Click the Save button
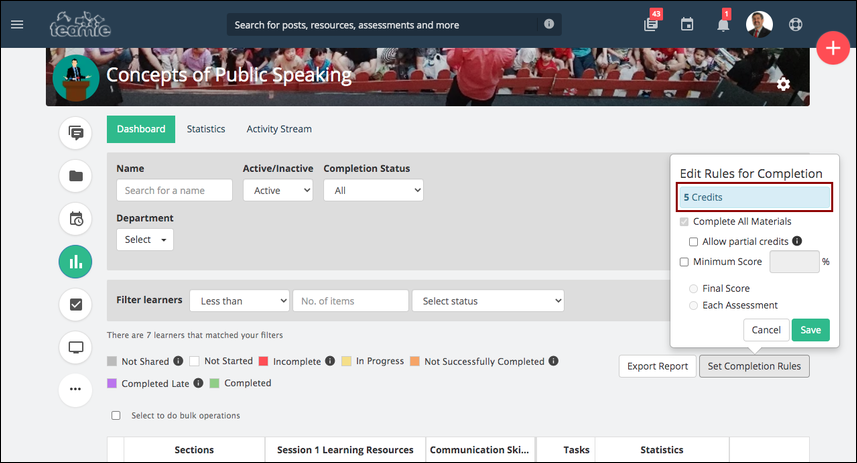 (x=811, y=330)
